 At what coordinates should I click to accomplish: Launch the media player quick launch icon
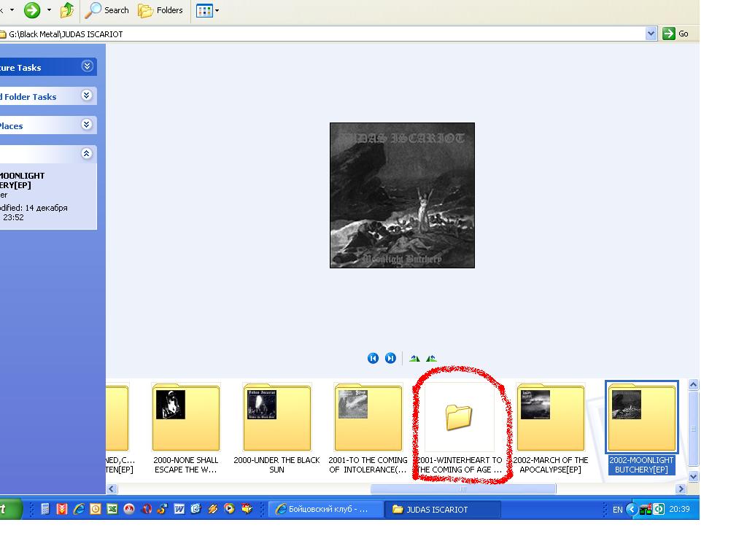[x=229, y=509]
